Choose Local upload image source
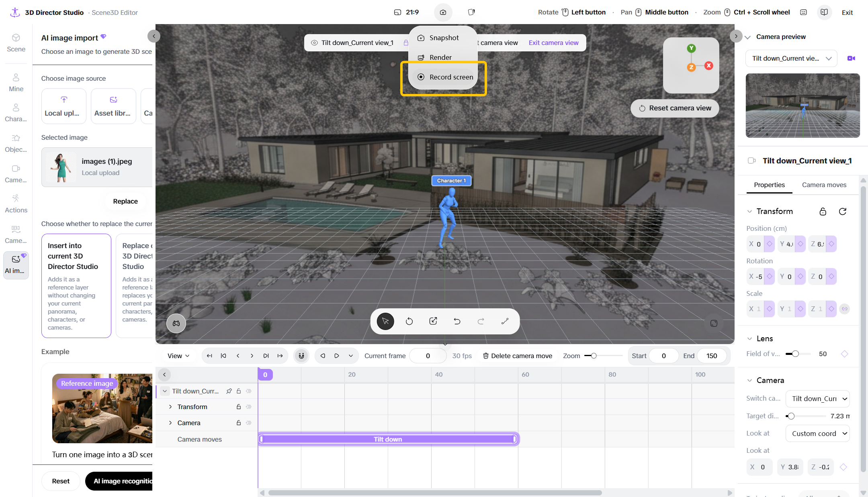The height and width of the screenshot is (497, 868). (x=64, y=106)
